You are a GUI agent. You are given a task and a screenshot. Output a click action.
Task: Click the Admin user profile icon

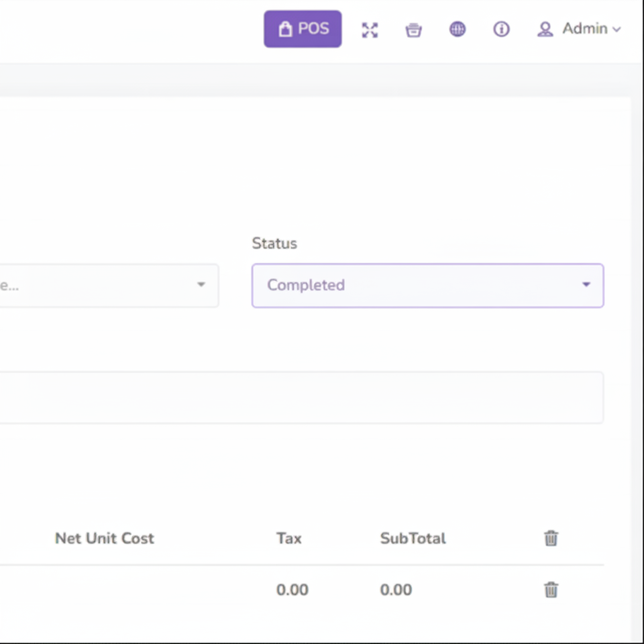coord(545,30)
